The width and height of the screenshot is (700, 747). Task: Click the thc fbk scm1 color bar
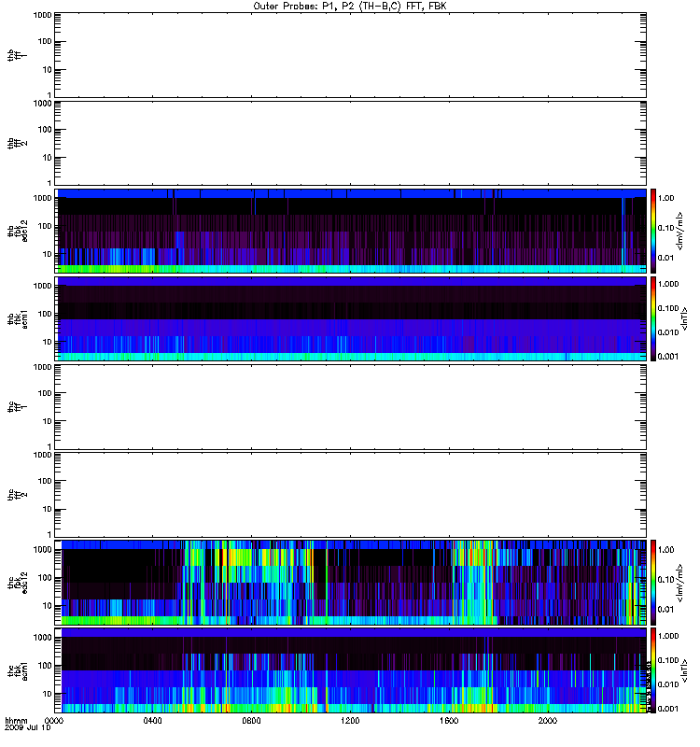(653, 670)
